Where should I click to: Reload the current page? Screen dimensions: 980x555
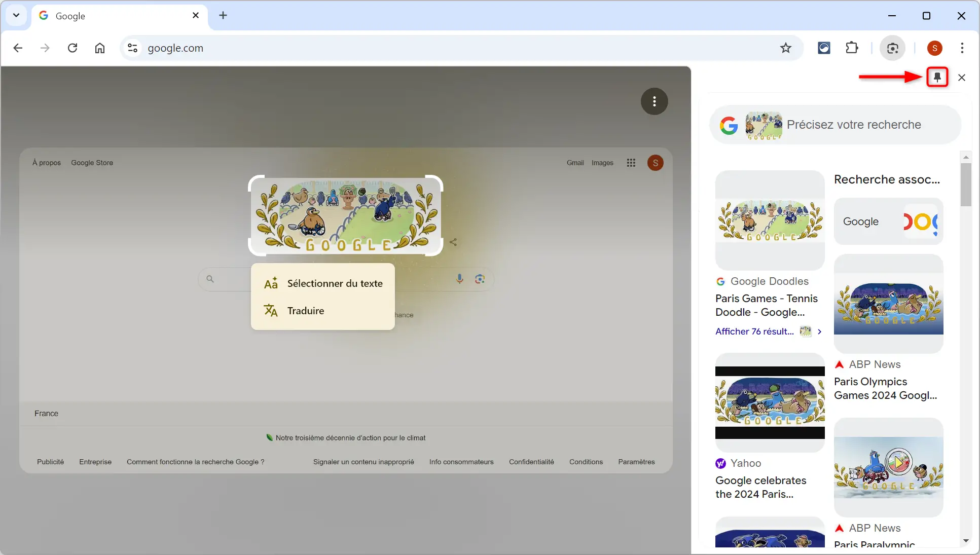pyautogui.click(x=72, y=48)
